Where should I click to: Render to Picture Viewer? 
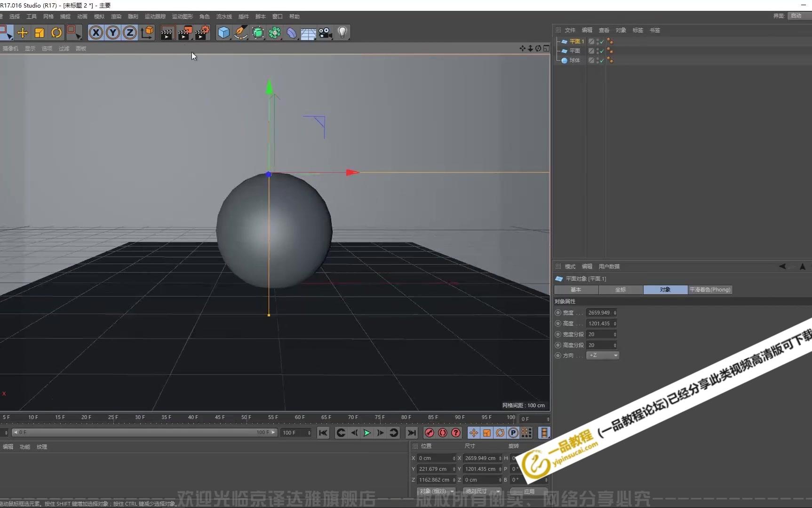(x=185, y=32)
